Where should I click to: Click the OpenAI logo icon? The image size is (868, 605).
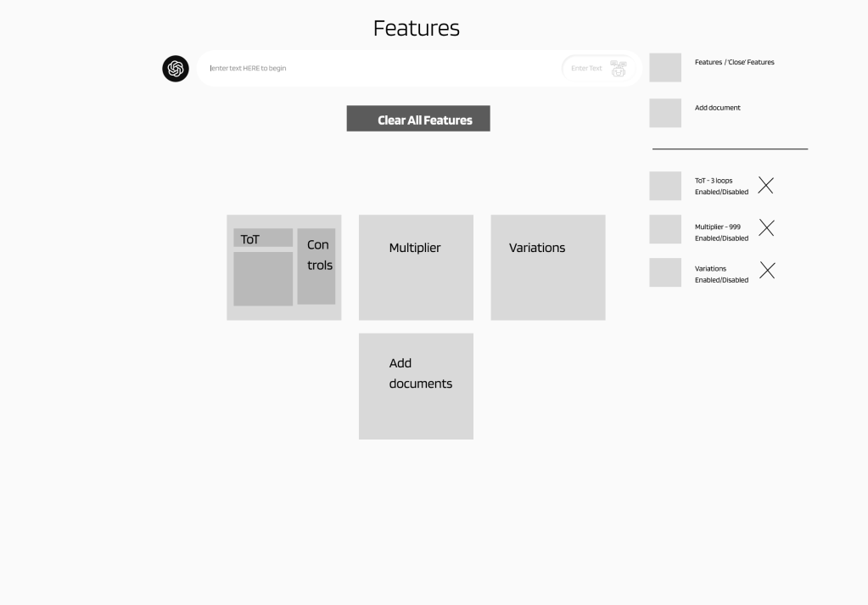point(175,69)
